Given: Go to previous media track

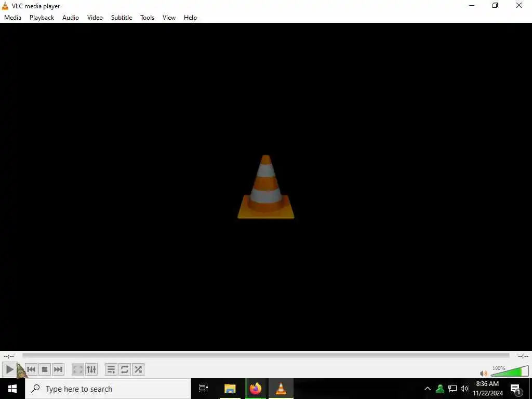Looking at the screenshot, I should 31,369.
